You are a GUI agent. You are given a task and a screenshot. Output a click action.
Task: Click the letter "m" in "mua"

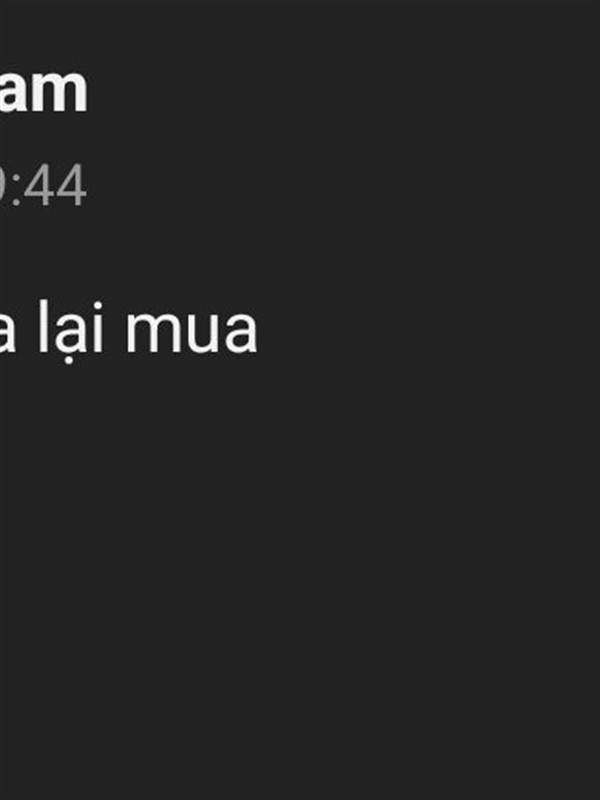(154, 332)
